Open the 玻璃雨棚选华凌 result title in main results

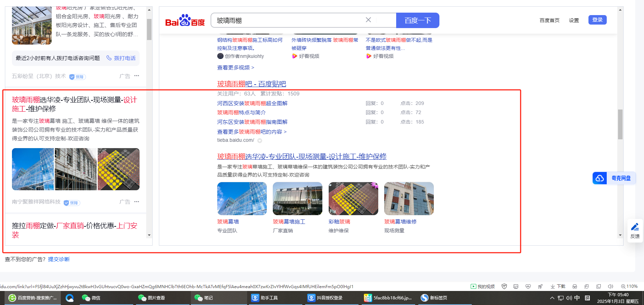[302, 157]
